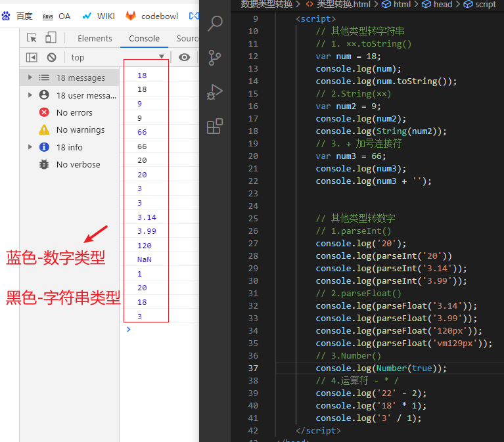Screen dimensions: 504x442
Task: Open the OA bookmark icon
Action: 48,16
